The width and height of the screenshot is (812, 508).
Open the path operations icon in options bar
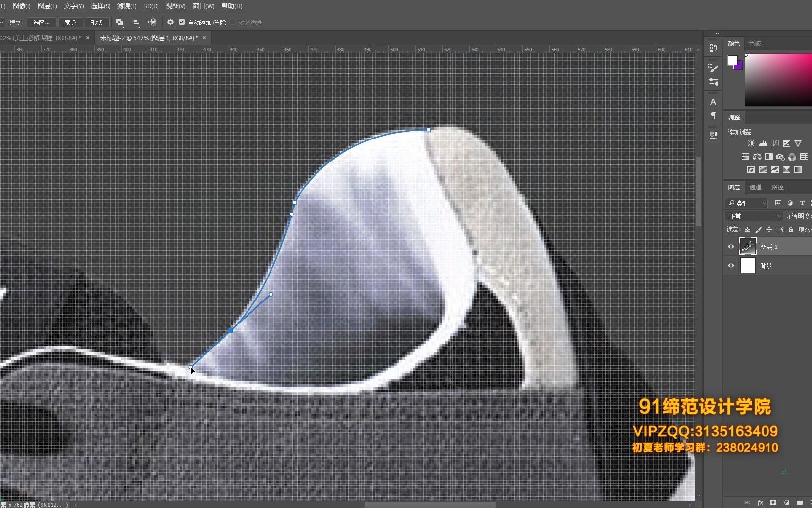[x=119, y=23]
